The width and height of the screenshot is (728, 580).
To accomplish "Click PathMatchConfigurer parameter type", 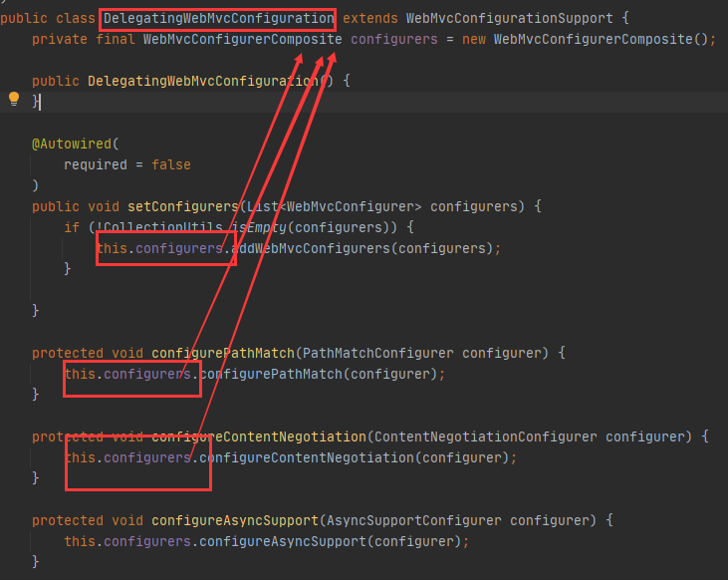I will 377,353.
